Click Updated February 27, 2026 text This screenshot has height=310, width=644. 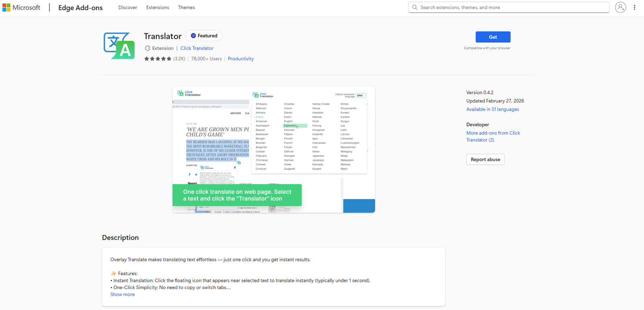[495, 101]
